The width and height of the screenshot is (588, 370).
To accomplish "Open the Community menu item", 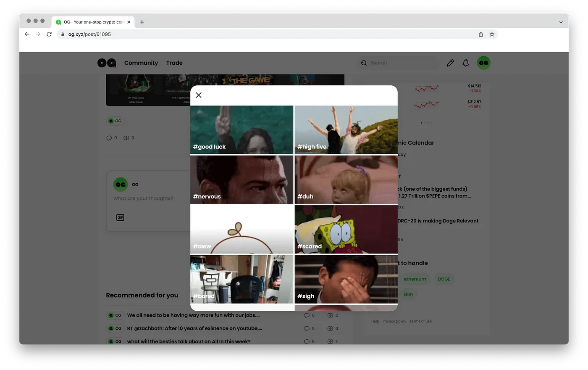I will tap(141, 63).
